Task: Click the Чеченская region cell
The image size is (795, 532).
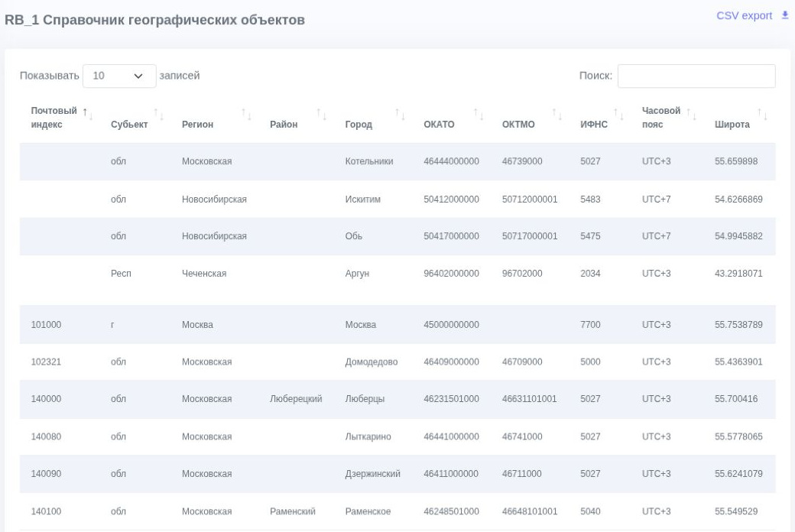Action: click(x=204, y=274)
